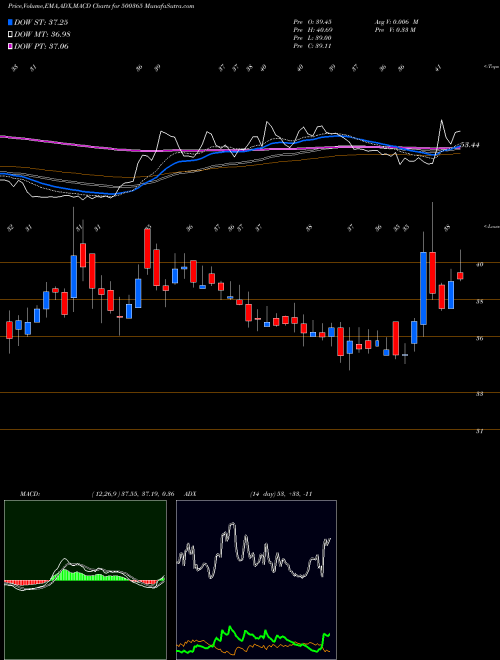Open the ADX indicator mini chart
The height and width of the screenshot is (660, 500).
(x=256, y=580)
